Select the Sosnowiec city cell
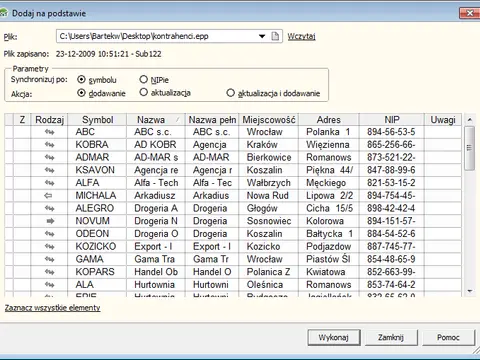 269,221
